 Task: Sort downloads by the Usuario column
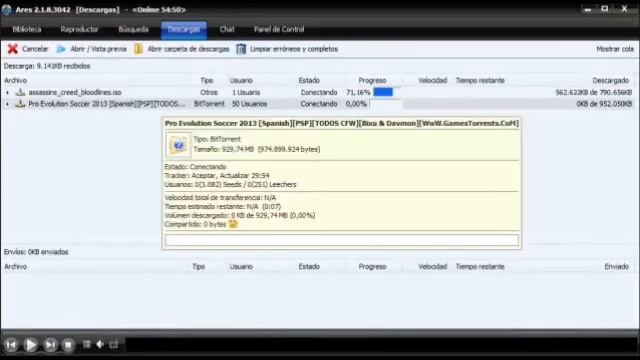coord(241,81)
